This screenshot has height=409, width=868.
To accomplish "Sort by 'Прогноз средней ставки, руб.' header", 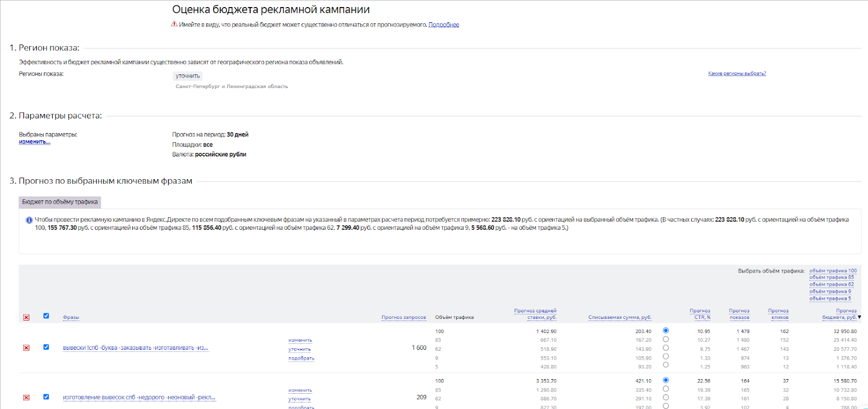I will click(535, 314).
